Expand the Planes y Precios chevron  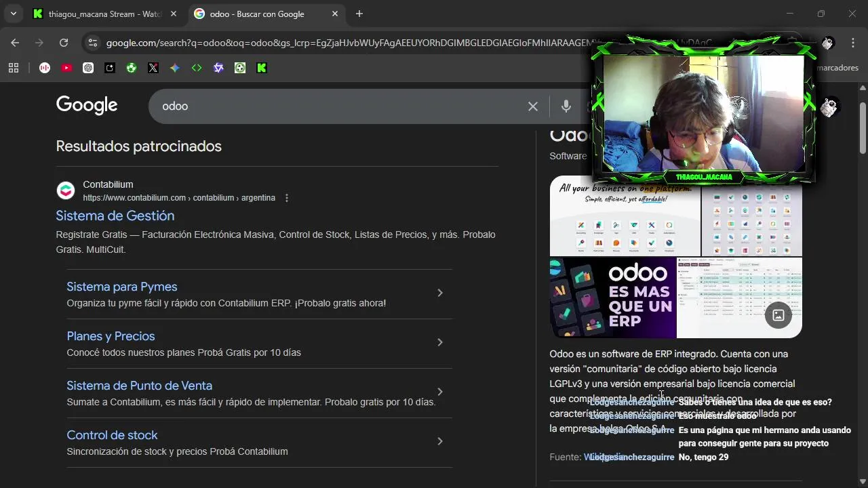point(440,342)
